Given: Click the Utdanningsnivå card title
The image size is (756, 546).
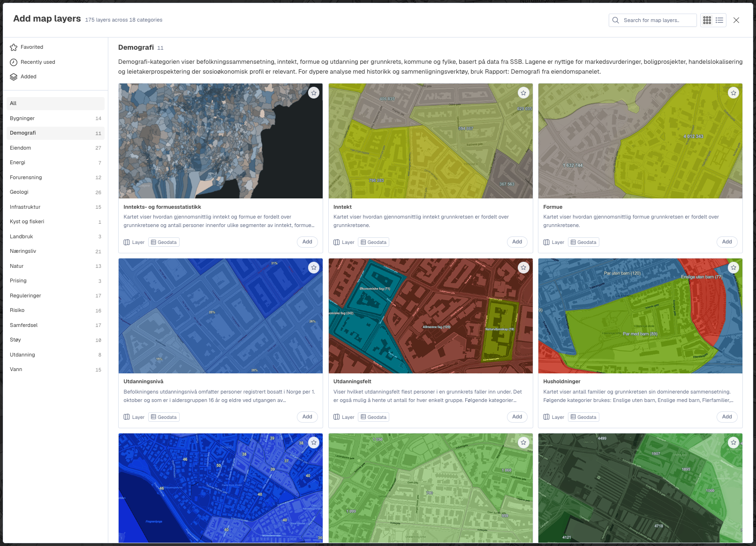Looking at the screenshot, I should pos(144,381).
